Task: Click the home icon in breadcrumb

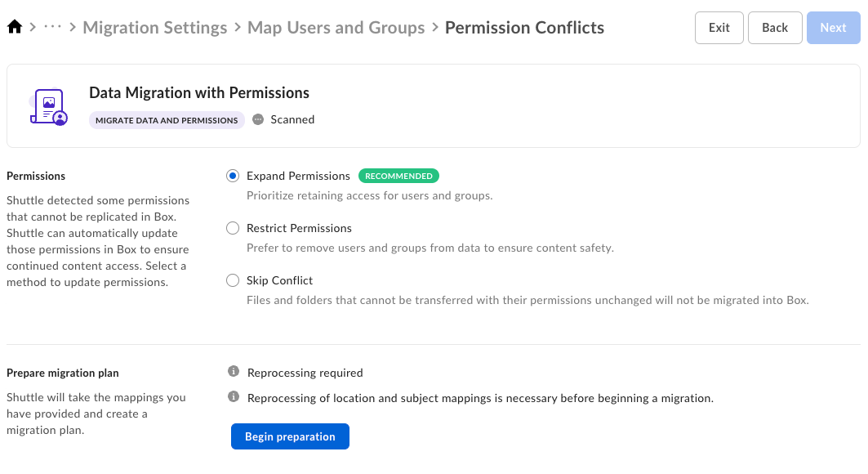Action: (x=14, y=27)
